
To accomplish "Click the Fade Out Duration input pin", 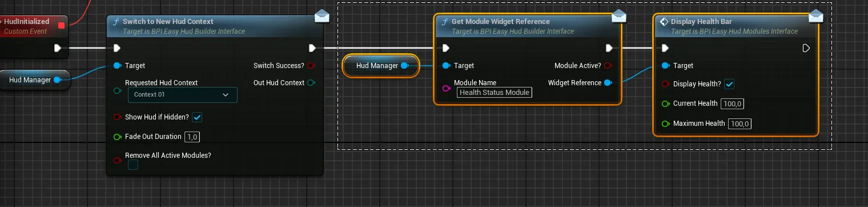I will (117, 137).
